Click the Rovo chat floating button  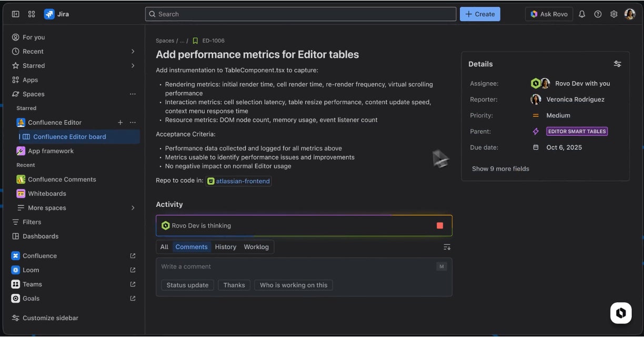[x=621, y=313]
